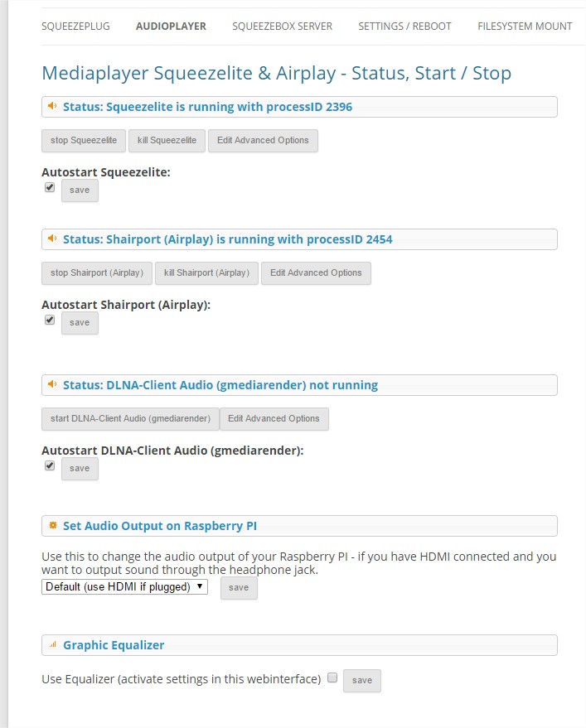Go to Settings / Reboot tab

pyautogui.click(x=404, y=27)
